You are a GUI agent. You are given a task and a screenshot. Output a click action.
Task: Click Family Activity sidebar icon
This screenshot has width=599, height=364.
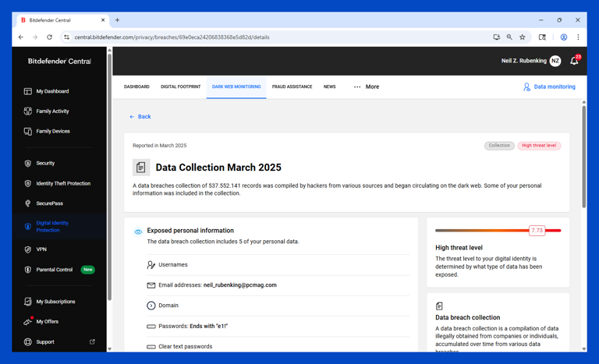(28, 111)
